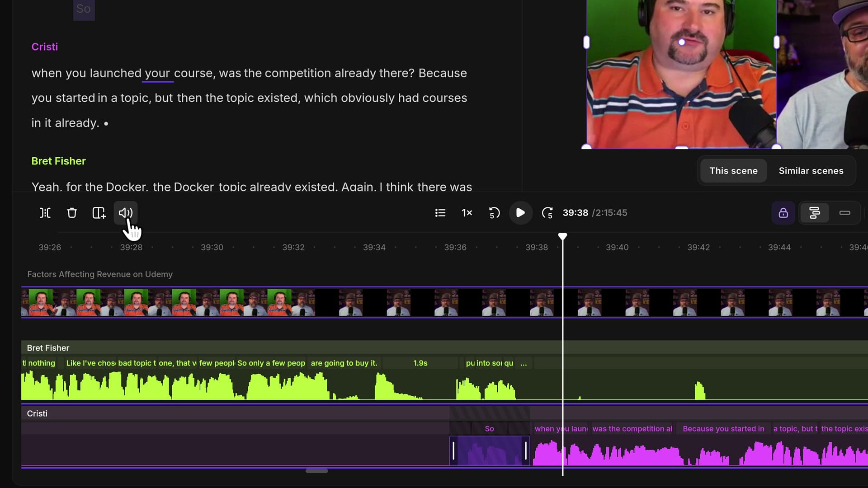Switch to the Similar scenes tab
The width and height of the screenshot is (868, 488).
click(x=811, y=171)
